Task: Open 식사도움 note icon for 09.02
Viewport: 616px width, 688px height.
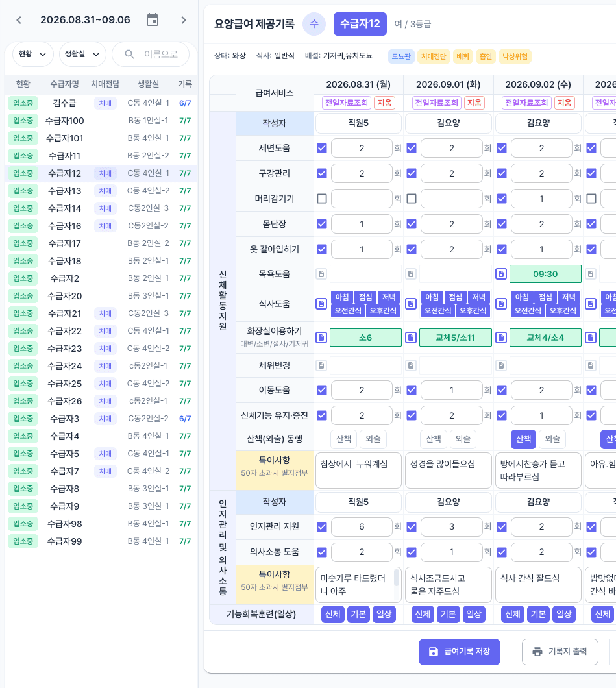Action: (x=501, y=304)
